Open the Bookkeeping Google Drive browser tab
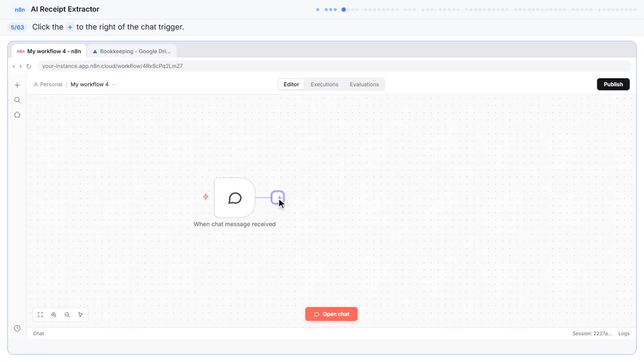This screenshot has width=644, height=362. pos(132,51)
